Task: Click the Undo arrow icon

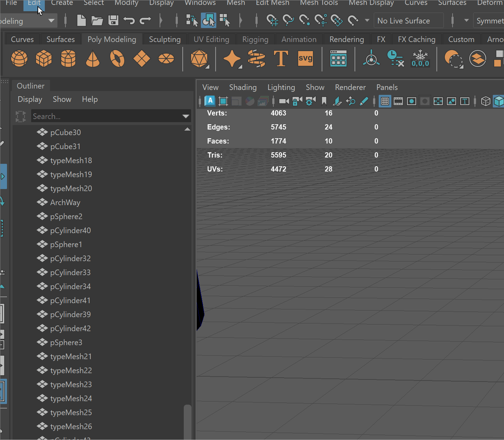Action: [x=129, y=21]
